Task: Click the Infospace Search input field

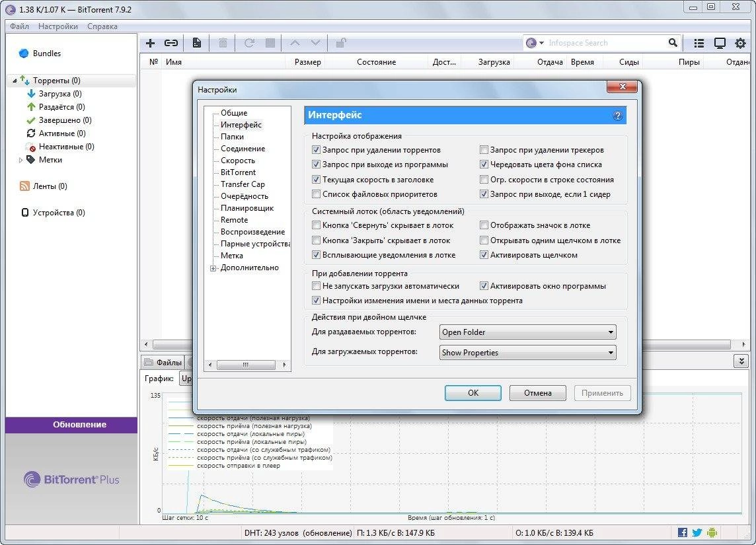Action: (605, 43)
